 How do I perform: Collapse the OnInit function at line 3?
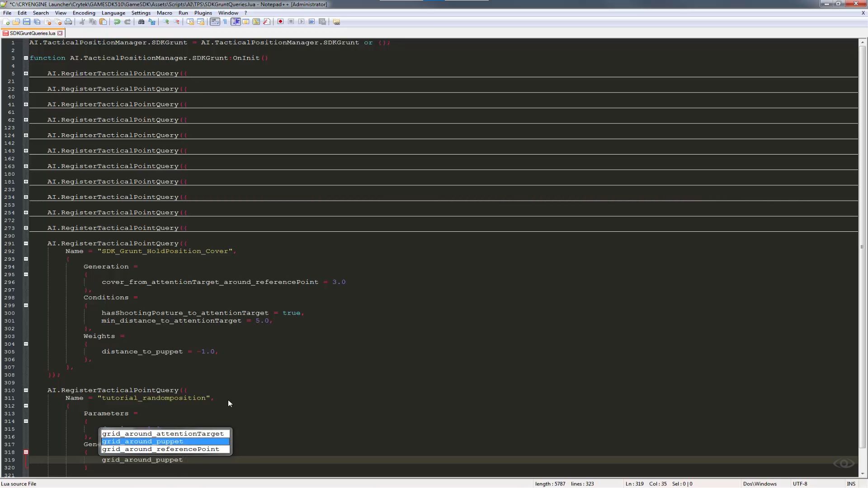26,58
